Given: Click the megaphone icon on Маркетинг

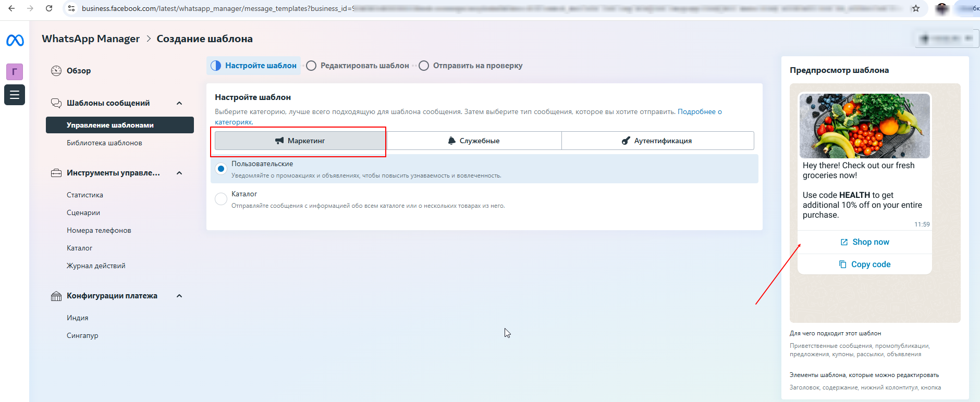Looking at the screenshot, I should coord(279,141).
